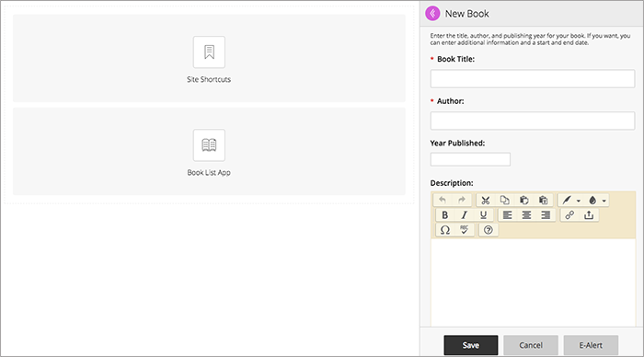Click the Paste as text icon
Screen dimensions: 644x357
click(544, 200)
